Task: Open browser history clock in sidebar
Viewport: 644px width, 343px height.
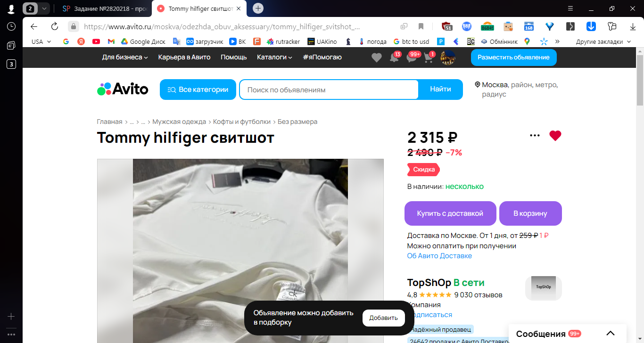Action: 11,27
